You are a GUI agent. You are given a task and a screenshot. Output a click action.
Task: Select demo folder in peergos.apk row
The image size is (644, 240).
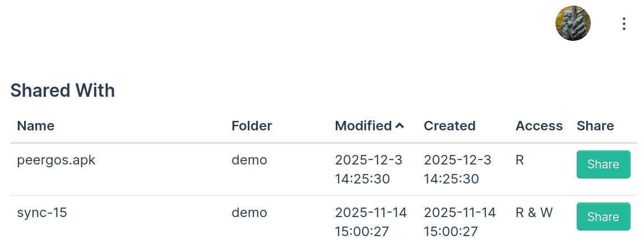tap(249, 160)
